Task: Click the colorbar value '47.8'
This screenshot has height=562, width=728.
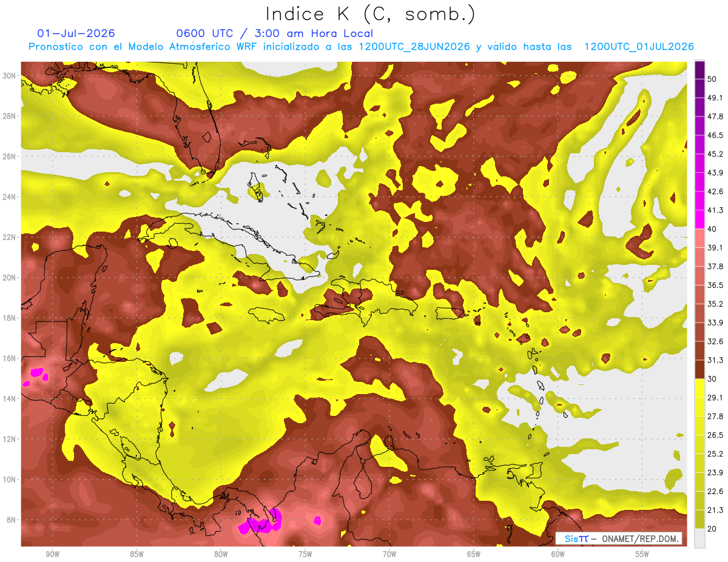Action: click(x=715, y=116)
